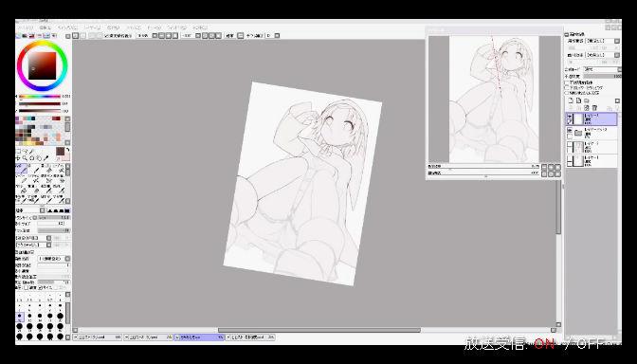Create a new layer folder
This screenshot has width=637, height=364.
point(586,100)
